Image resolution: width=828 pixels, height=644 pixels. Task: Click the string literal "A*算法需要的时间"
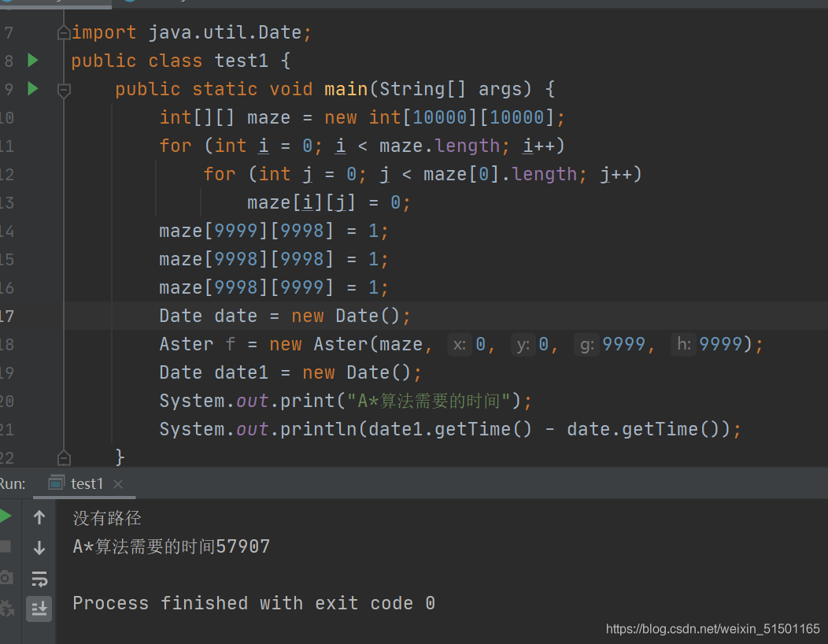point(429,401)
